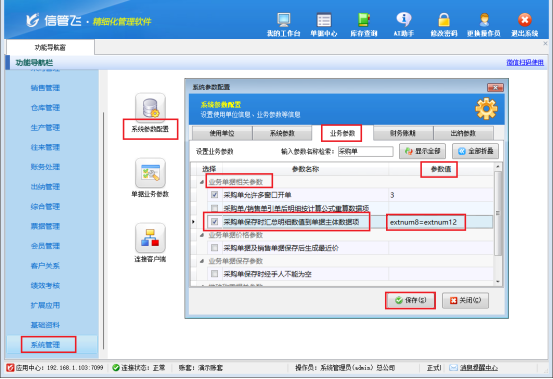Click the extnum8=extnum12 value cell

pos(440,222)
